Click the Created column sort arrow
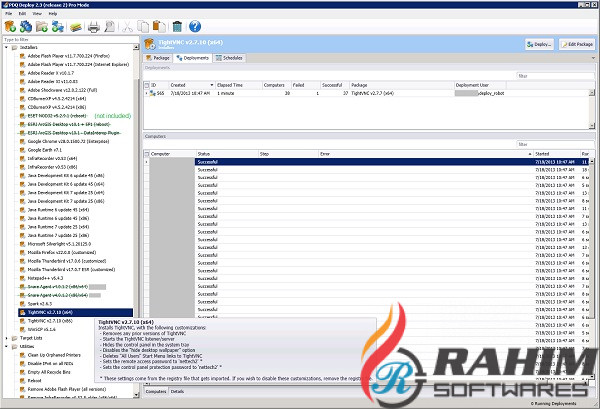Image resolution: width=600 pixels, height=409 pixels. (212, 85)
